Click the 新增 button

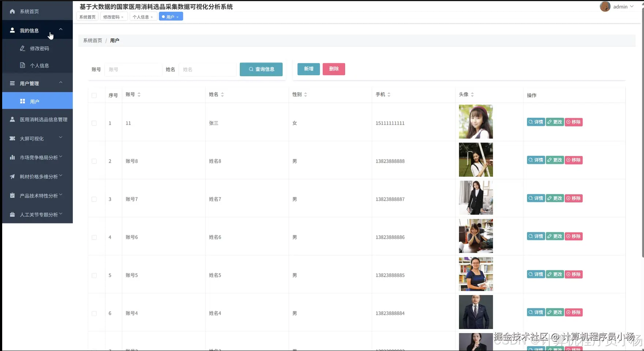tap(309, 69)
